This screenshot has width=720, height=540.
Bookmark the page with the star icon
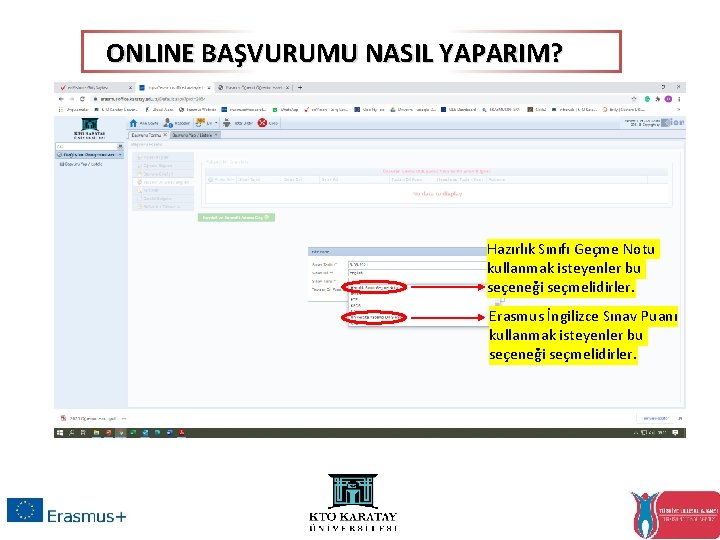634,99
